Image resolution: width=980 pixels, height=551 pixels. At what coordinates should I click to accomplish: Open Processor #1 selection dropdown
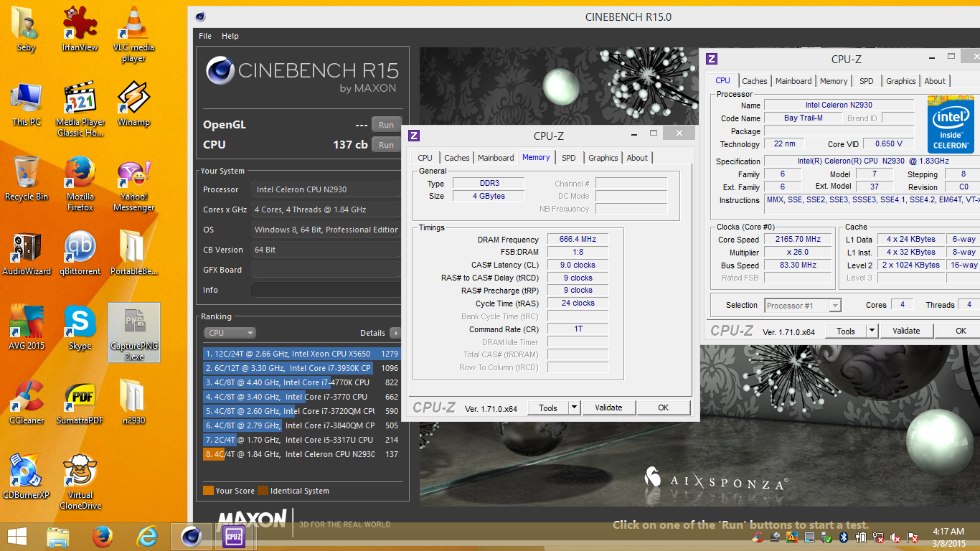pyautogui.click(x=803, y=306)
